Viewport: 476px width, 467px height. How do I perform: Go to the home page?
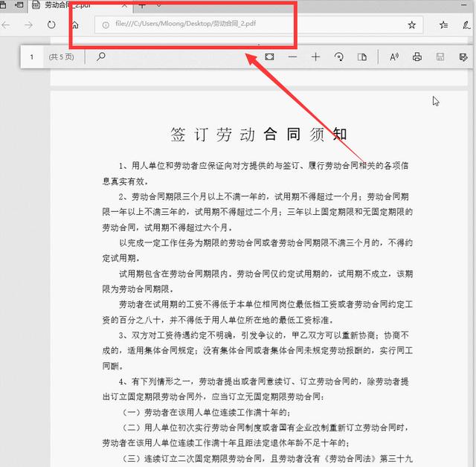[x=74, y=25]
